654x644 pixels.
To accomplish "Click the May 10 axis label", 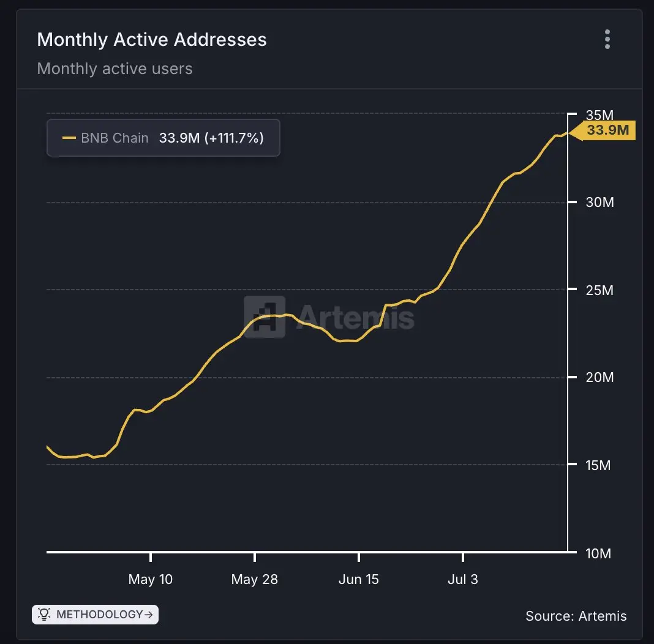I will (x=150, y=579).
